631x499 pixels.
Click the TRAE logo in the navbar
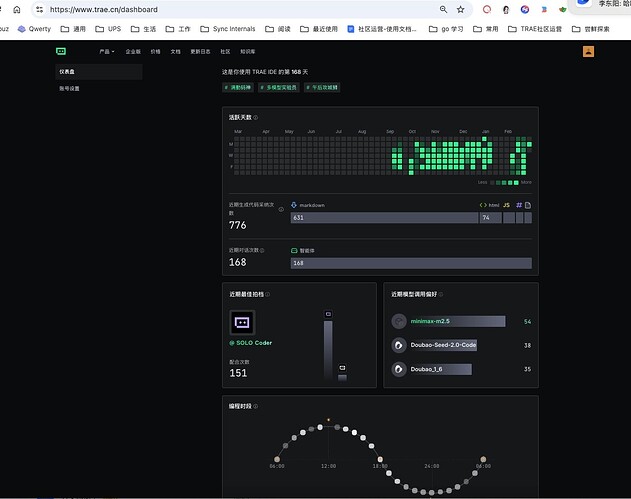61,51
